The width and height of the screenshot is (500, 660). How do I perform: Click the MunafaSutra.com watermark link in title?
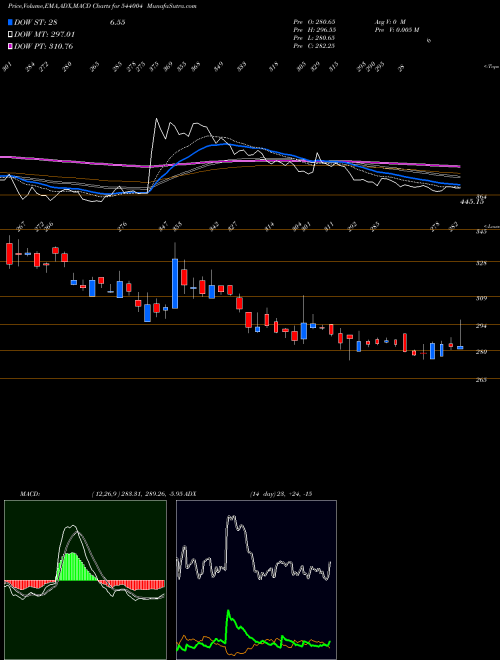coord(173,6)
